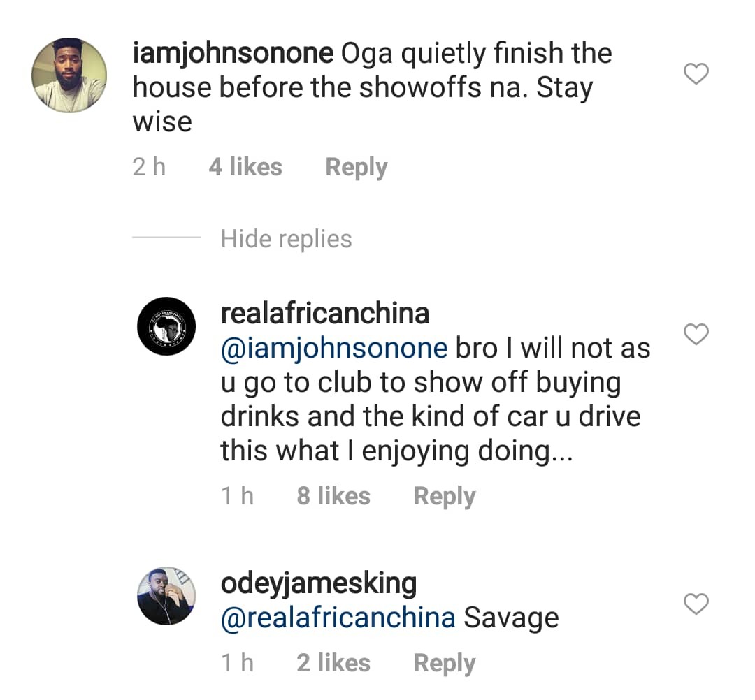Open odeyjamesking username link

click(x=318, y=583)
